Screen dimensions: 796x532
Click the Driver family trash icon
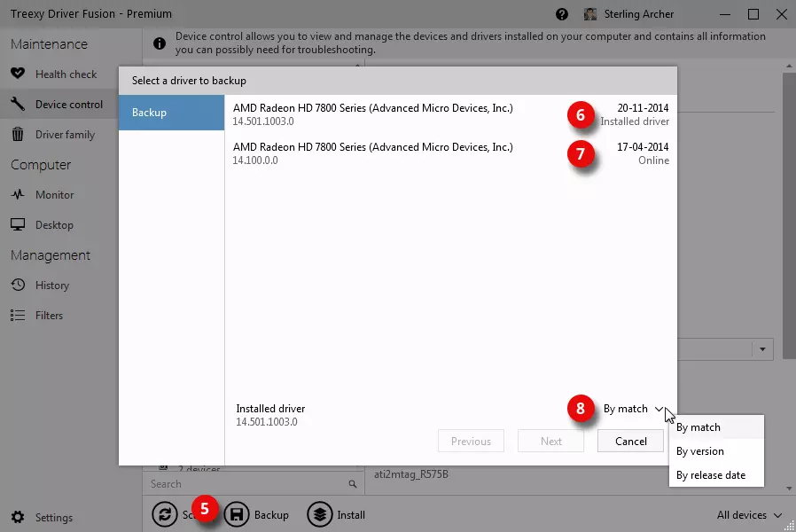tap(18, 134)
